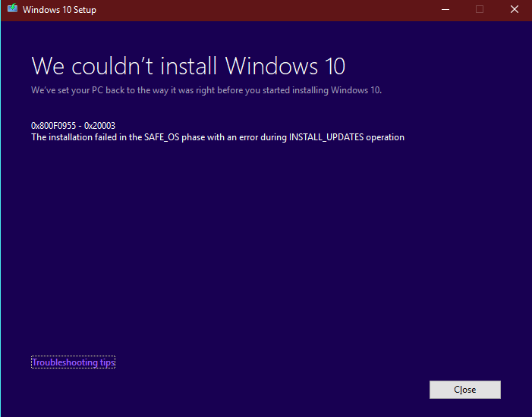Open the Troubleshooting tips link
This screenshot has height=417, width=532.
pyautogui.click(x=74, y=362)
